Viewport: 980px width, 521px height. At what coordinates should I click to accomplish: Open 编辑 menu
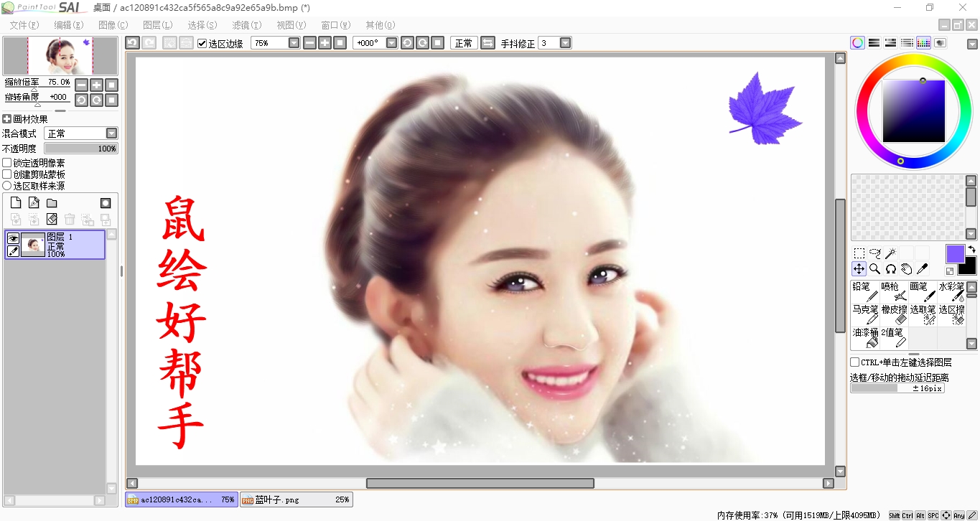69,25
